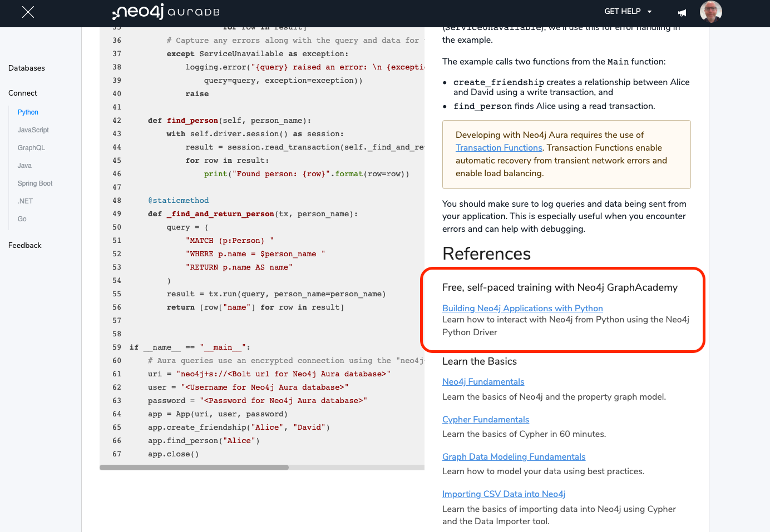Select the GraphQL connect guide

(31, 148)
